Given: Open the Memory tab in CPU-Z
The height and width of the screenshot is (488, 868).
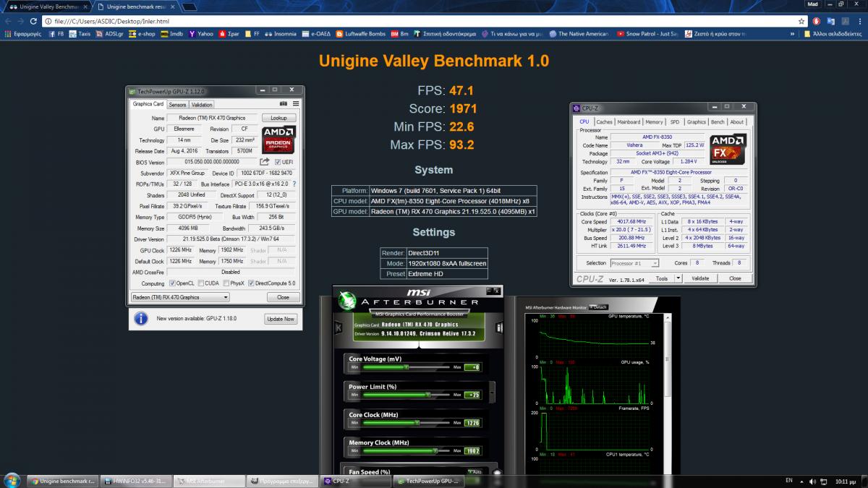Looking at the screenshot, I should (655, 122).
